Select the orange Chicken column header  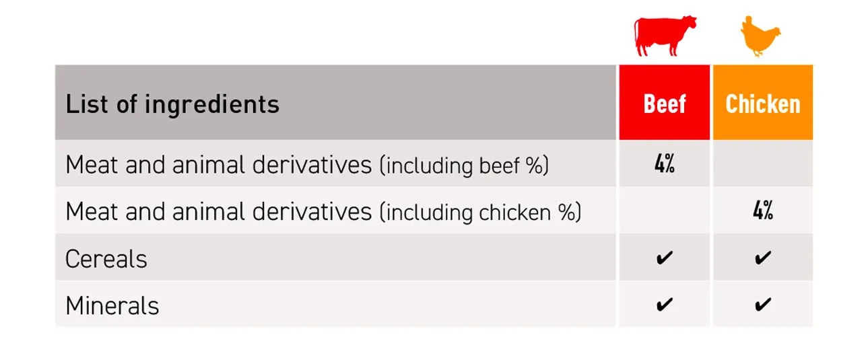[x=763, y=102]
